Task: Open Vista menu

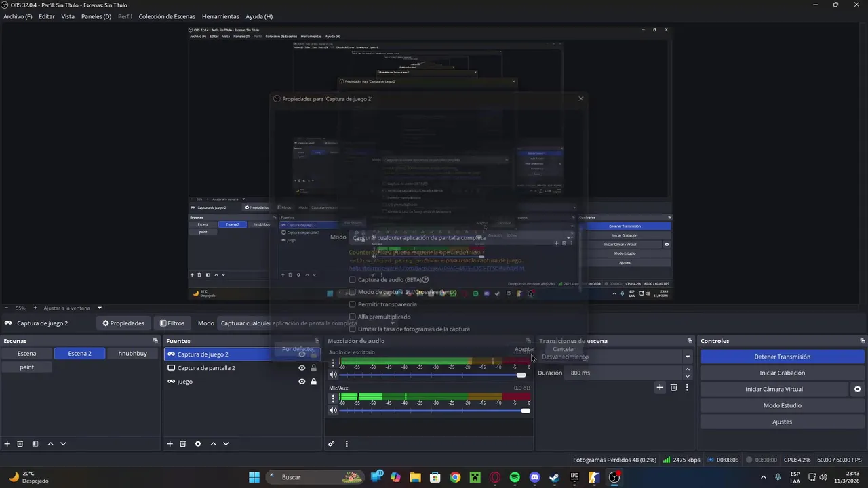Action: [x=68, y=16]
